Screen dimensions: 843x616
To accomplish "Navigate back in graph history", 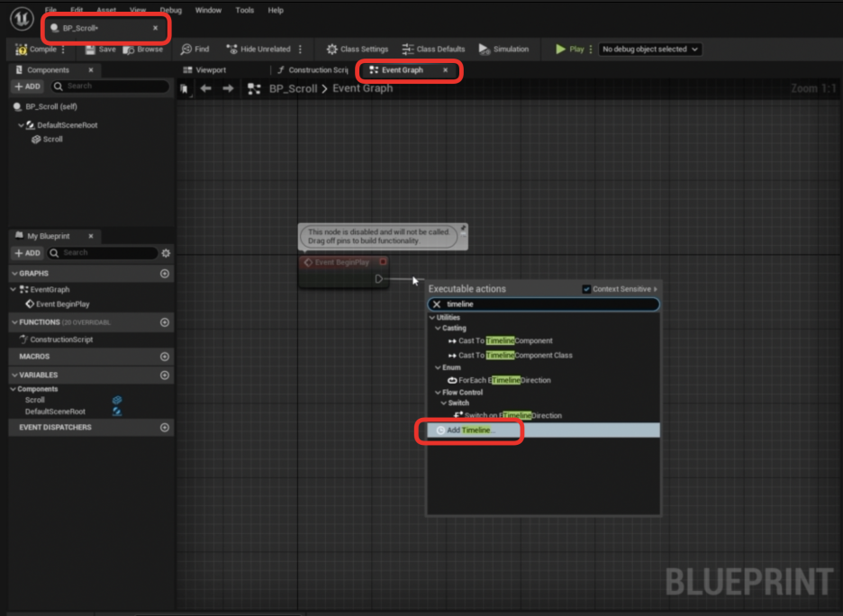I will pyautogui.click(x=205, y=88).
